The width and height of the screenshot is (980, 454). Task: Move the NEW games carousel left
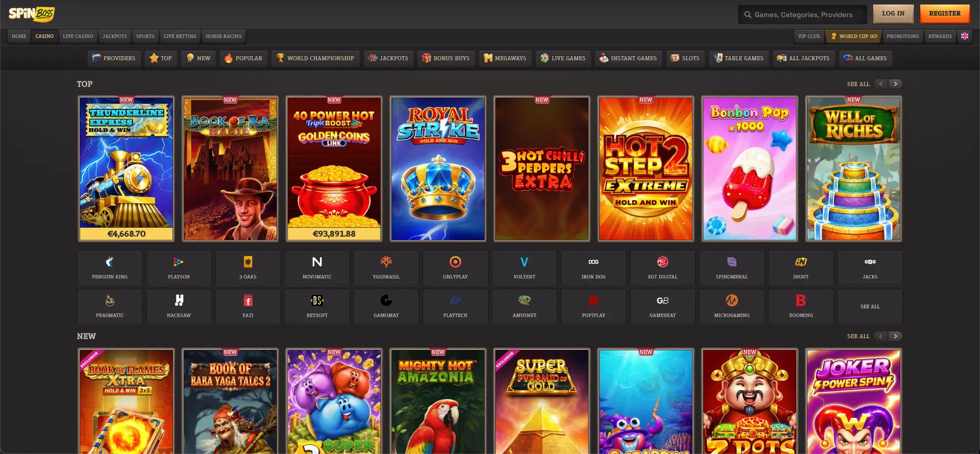coord(881,336)
